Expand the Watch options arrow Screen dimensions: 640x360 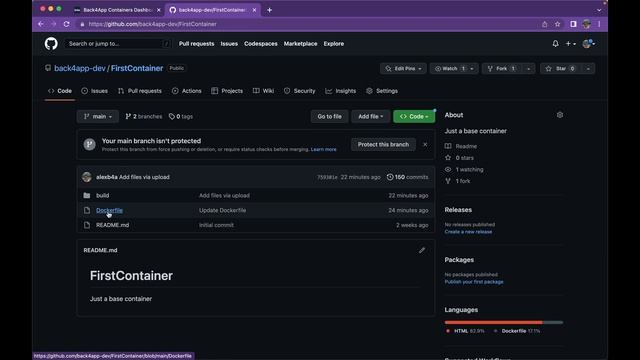(472, 69)
